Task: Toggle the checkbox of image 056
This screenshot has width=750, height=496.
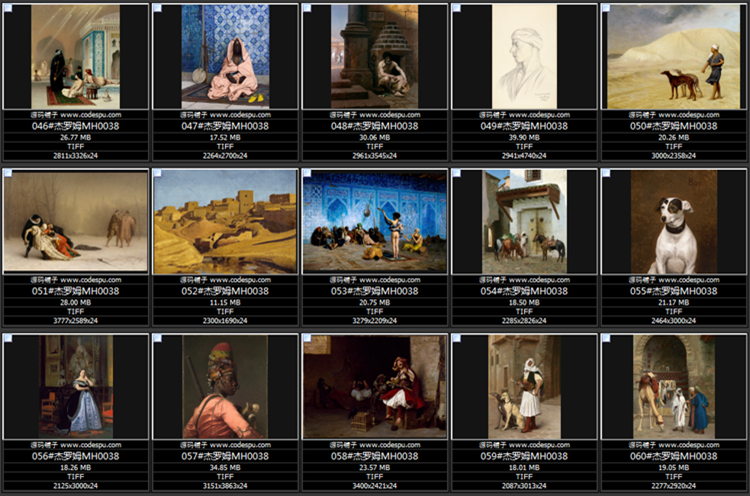Action: tap(8, 338)
